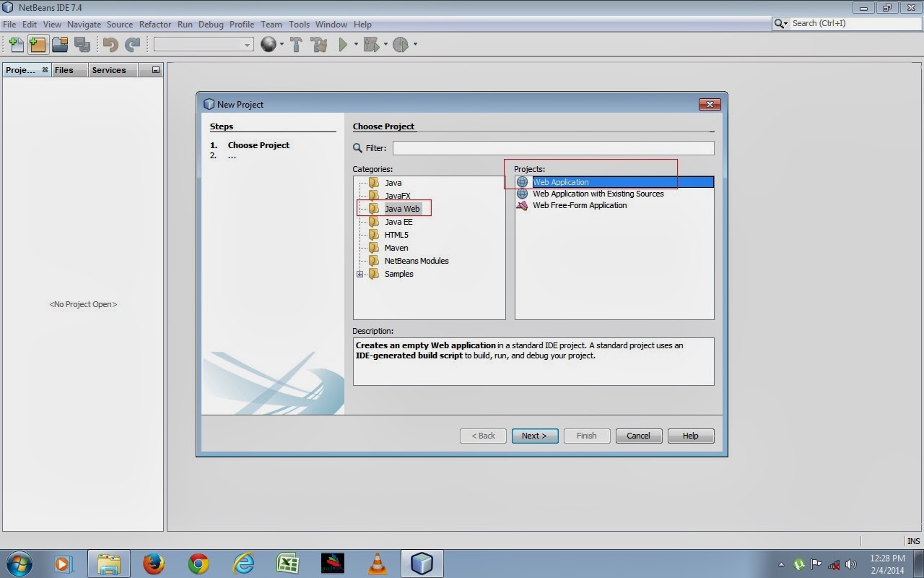Open Excel from the taskbar
Screen dimensions: 924x578
coord(288,564)
